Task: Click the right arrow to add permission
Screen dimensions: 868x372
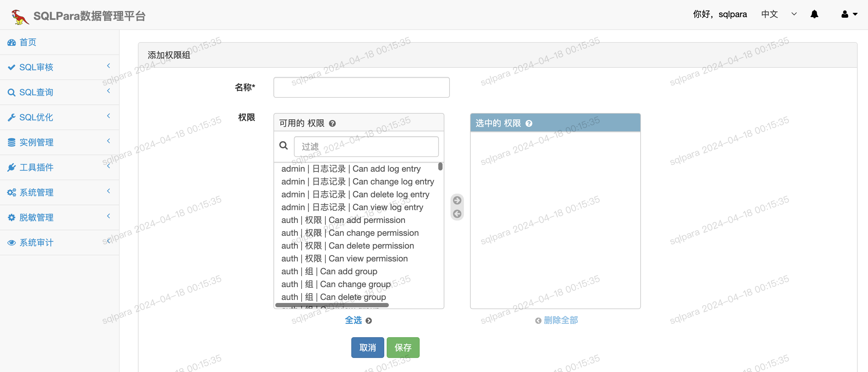Action: coord(457,200)
